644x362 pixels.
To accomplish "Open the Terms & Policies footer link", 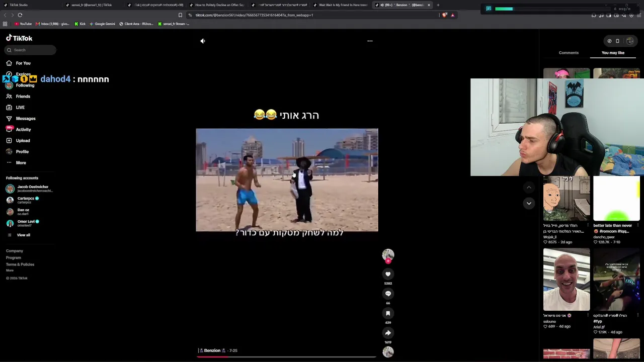I will [x=20, y=264].
